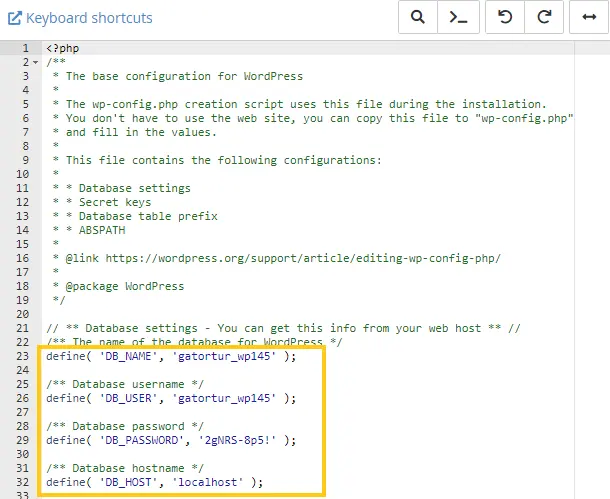Undo the last edit
Viewport: 610px width, 499px height.
click(505, 17)
